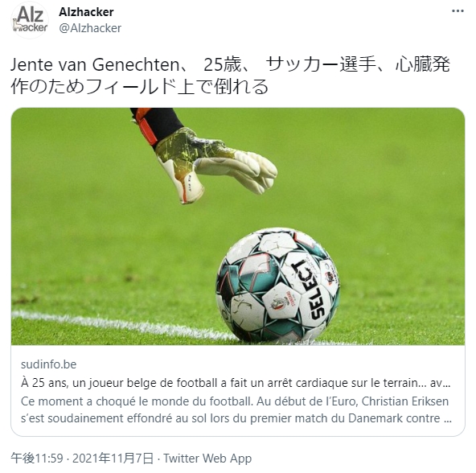
Task: Click the second tweet line ending 倒れる
Action: [140, 86]
